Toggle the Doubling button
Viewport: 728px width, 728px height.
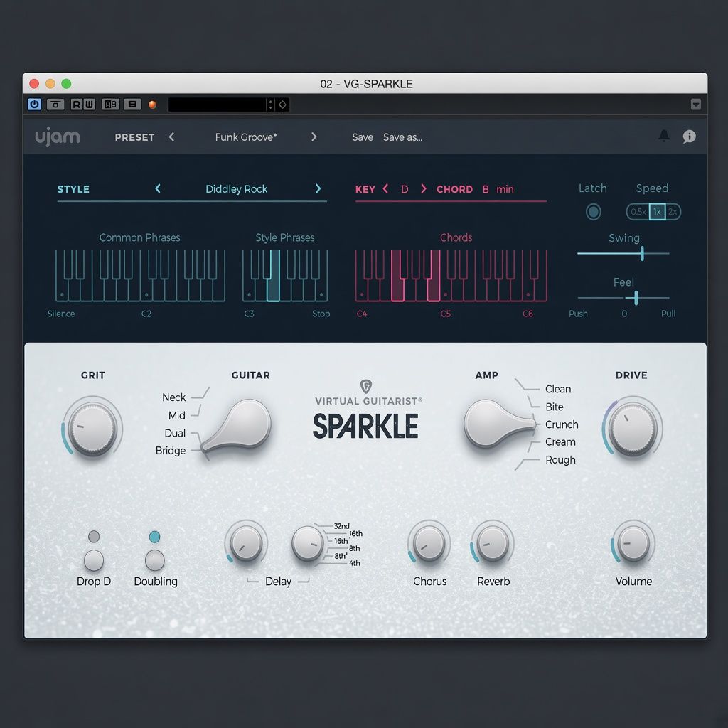click(154, 560)
